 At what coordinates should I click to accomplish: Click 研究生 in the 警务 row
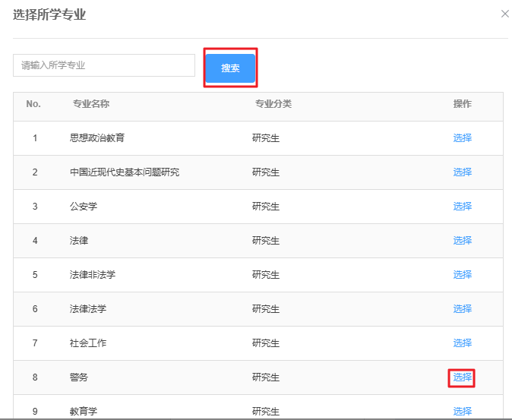(x=266, y=377)
